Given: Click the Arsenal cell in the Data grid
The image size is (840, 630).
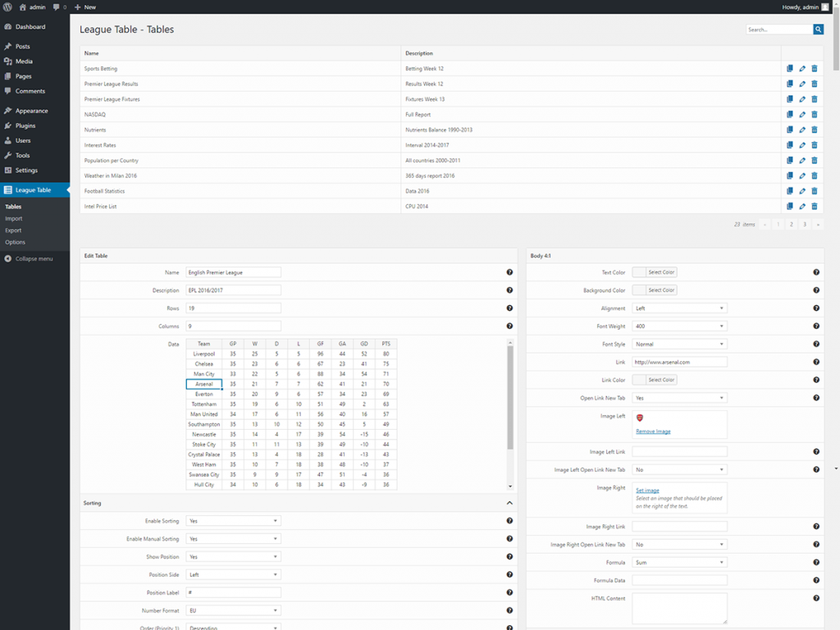Looking at the screenshot, I should [203, 382].
